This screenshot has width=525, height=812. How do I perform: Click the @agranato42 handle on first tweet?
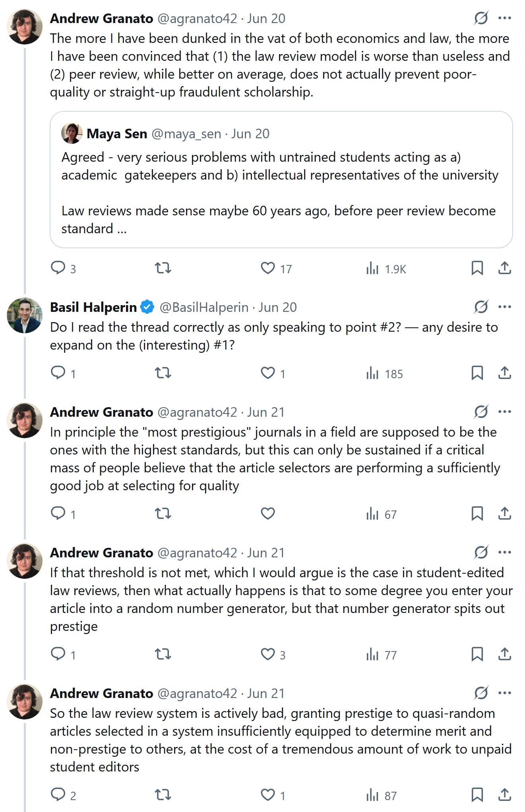(x=197, y=18)
